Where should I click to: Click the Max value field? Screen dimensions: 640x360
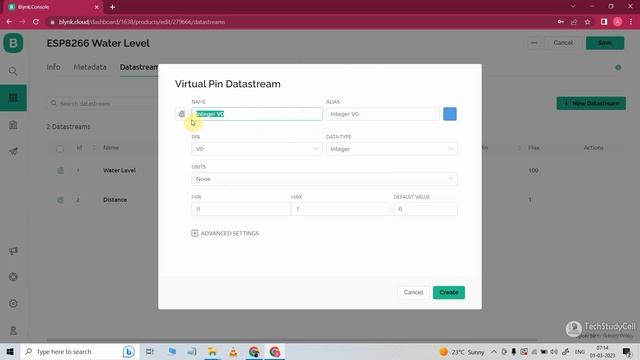coord(340,209)
